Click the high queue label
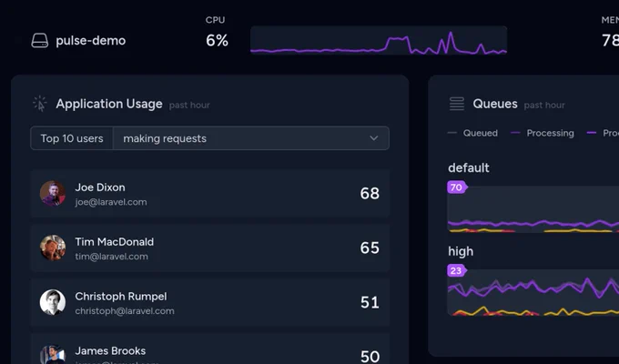619x364 pixels. coord(461,251)
